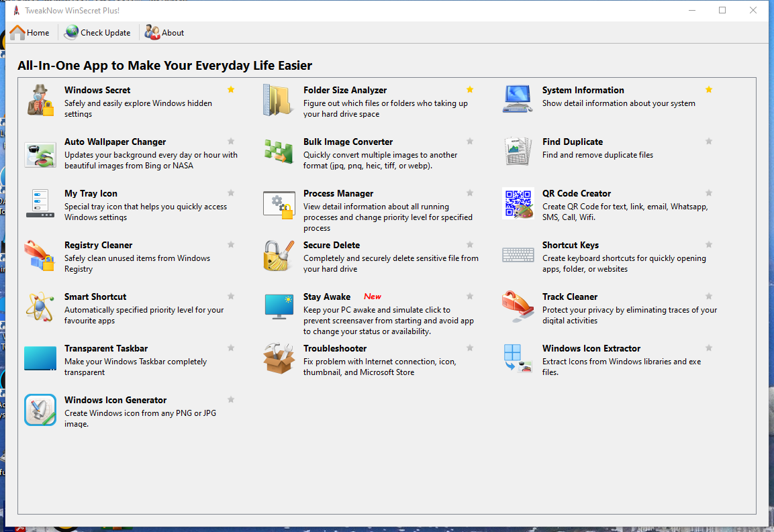Open the Troubleshooter toolbox icon
The image size is (774, 532).
(x=278, y=359)
